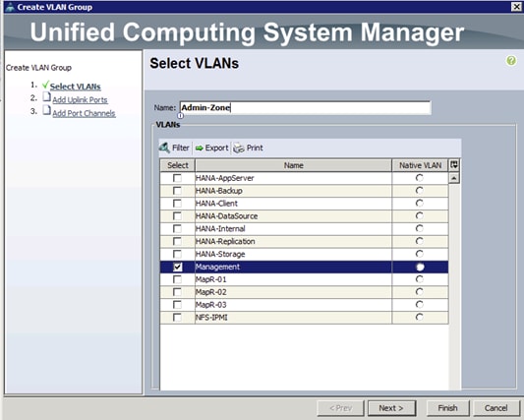Select Management native VLAN radio button
The image size is (524, 420).
click(x=420, y=267)
